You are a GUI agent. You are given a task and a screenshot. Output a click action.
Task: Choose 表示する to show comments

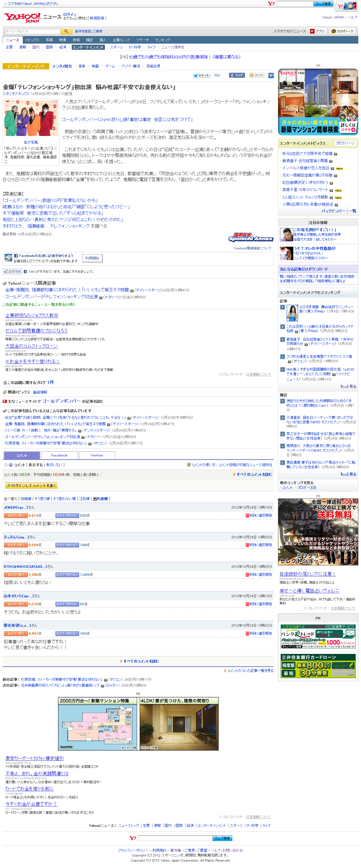tap(36, 465)
